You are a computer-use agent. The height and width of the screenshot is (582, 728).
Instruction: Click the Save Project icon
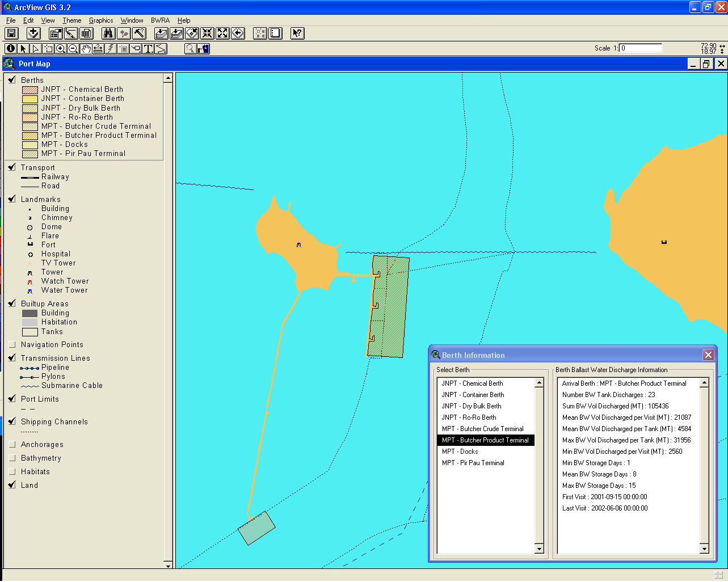(11, 33)
